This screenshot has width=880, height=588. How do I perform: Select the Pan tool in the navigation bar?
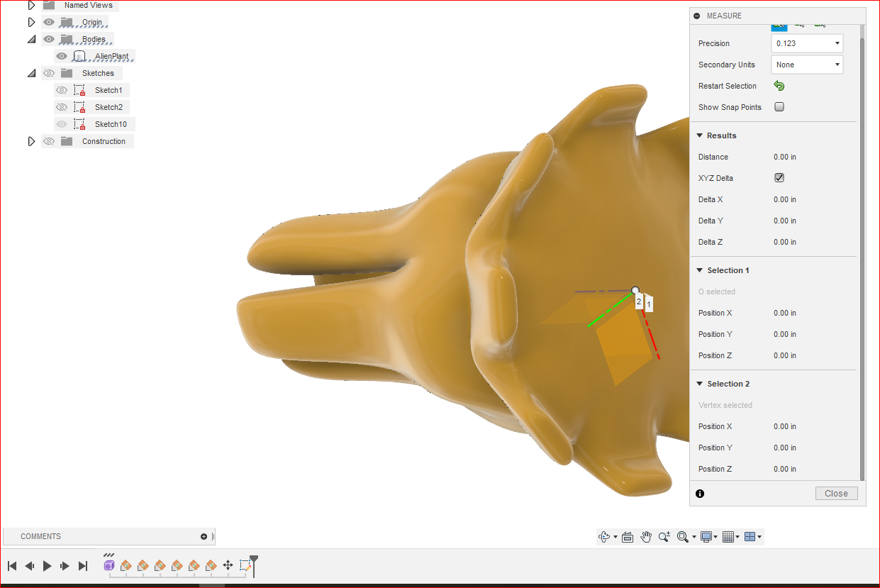[x=646, y=537]
